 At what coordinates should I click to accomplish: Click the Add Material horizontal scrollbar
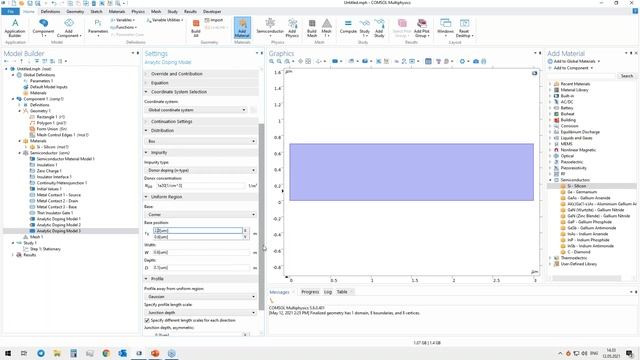click(587, 278)
